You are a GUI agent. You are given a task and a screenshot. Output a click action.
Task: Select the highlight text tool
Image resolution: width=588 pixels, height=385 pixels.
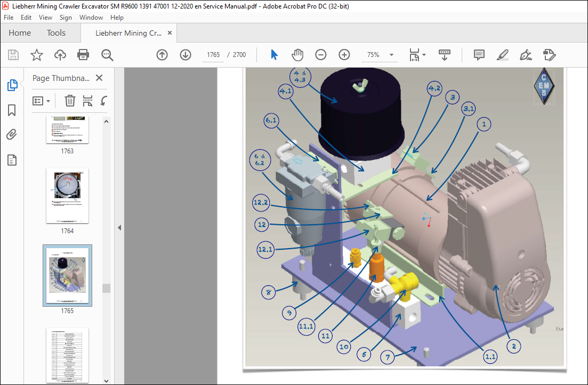click(x=503, y=55)
